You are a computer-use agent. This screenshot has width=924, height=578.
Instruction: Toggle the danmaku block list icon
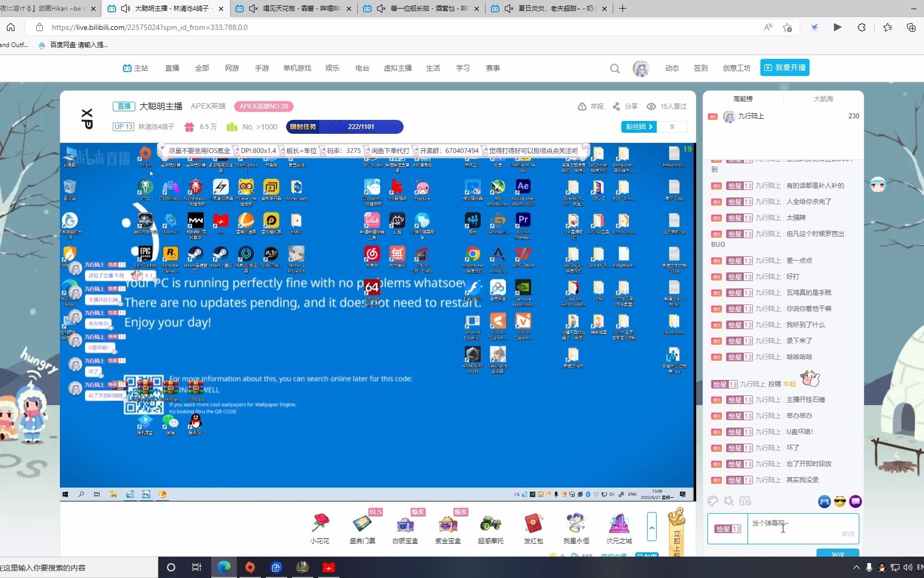click(745, 501)
